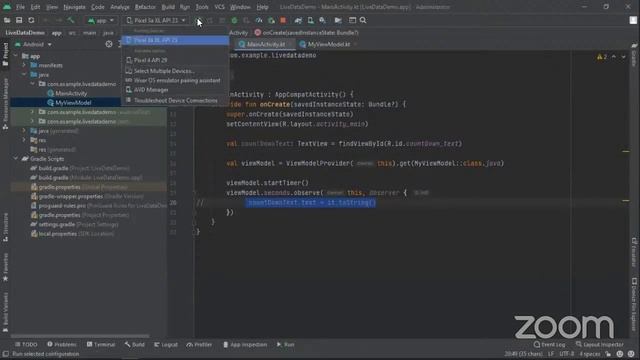Collapse the java folder
Screen dimensions: 640x360
pyautogui.click(x=24, y=75)
